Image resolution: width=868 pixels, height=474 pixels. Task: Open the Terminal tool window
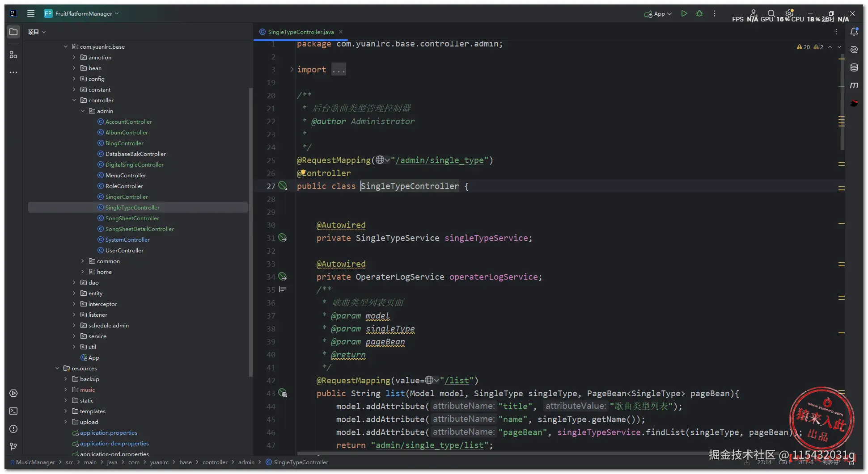click(x=13, y=411)
